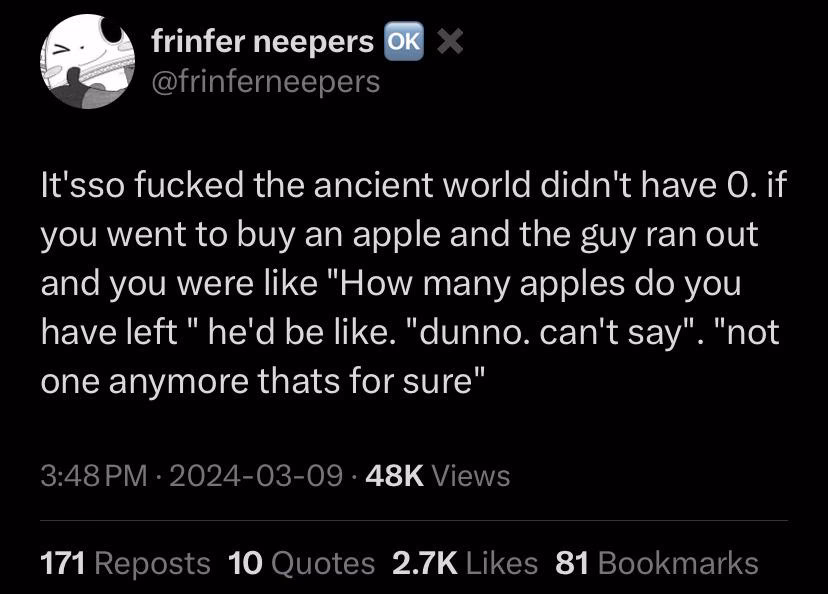The image size is (828, 594).
Task: Open the 81 Bookmarks count
Action: pos(657,563)
